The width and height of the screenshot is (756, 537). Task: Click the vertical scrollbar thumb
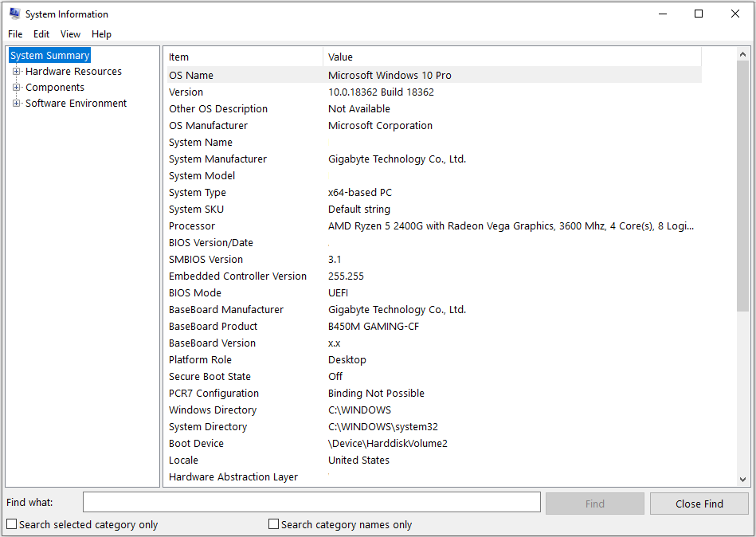742,186
